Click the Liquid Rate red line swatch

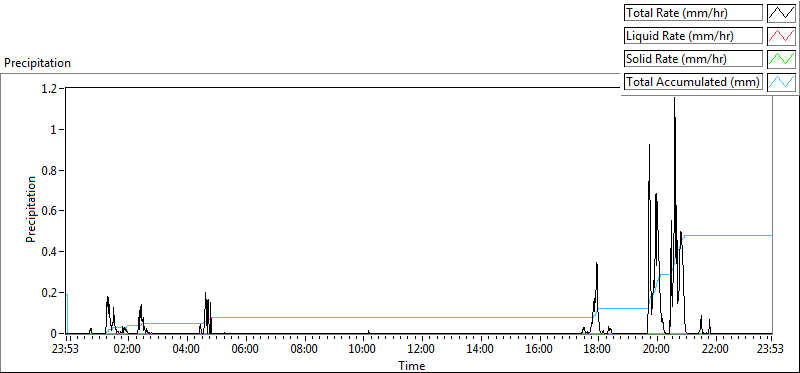pos(782,36)
